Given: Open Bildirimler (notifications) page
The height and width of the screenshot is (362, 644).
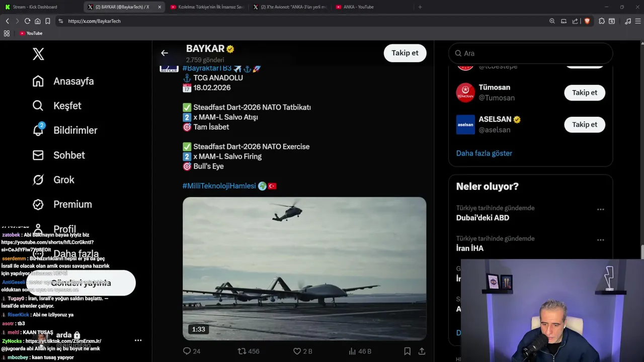Looking at the screenshot, I should [x=64, y=130].
